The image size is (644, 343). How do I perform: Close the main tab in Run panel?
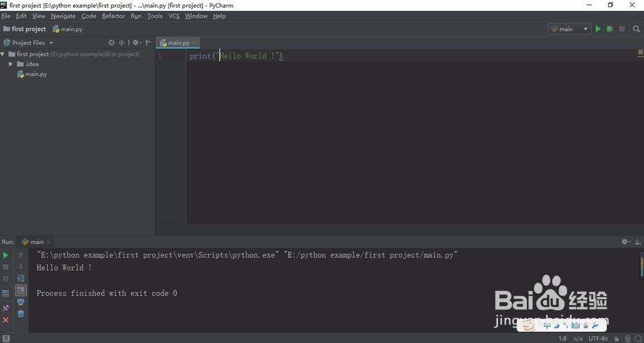click(49, 242)
